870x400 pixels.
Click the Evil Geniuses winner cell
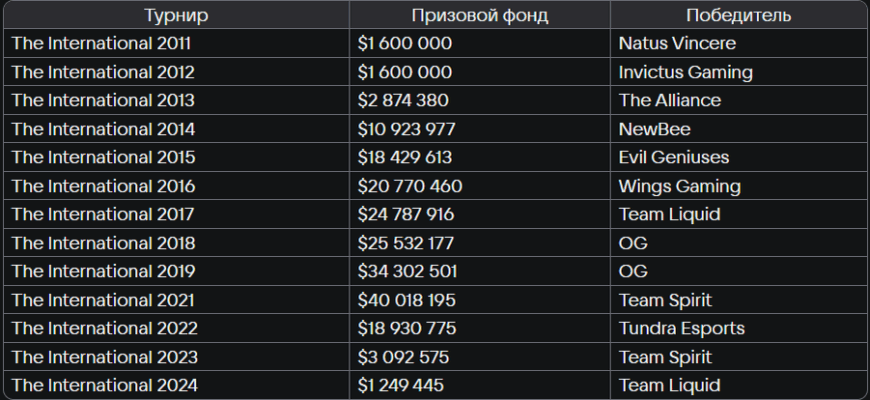pyautogui.click(x=673, y=158)
